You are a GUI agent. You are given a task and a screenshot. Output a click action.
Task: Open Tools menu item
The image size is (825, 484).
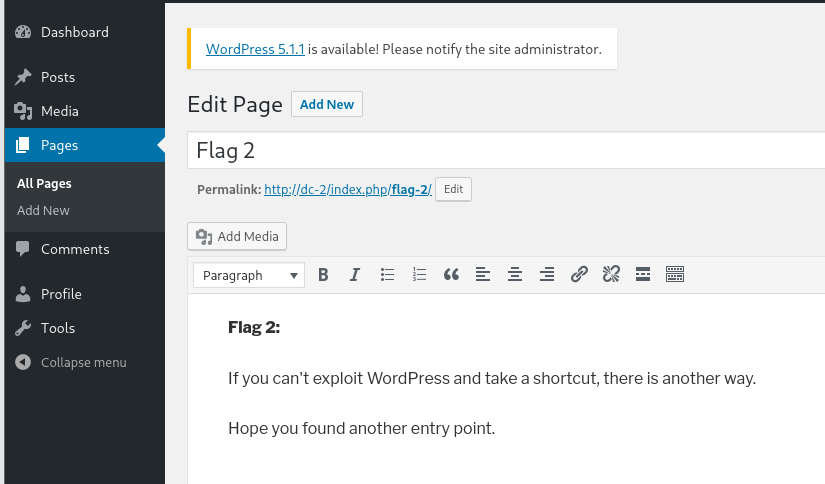85,328
